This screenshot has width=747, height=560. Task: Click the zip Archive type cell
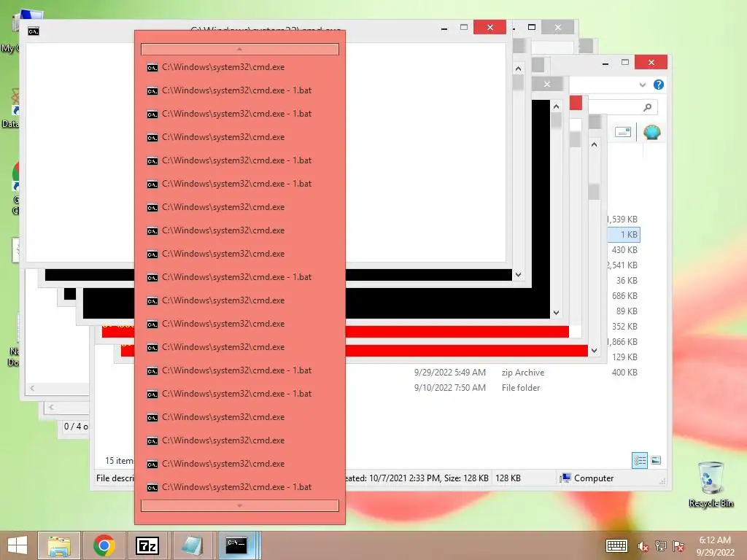point(522,373)
